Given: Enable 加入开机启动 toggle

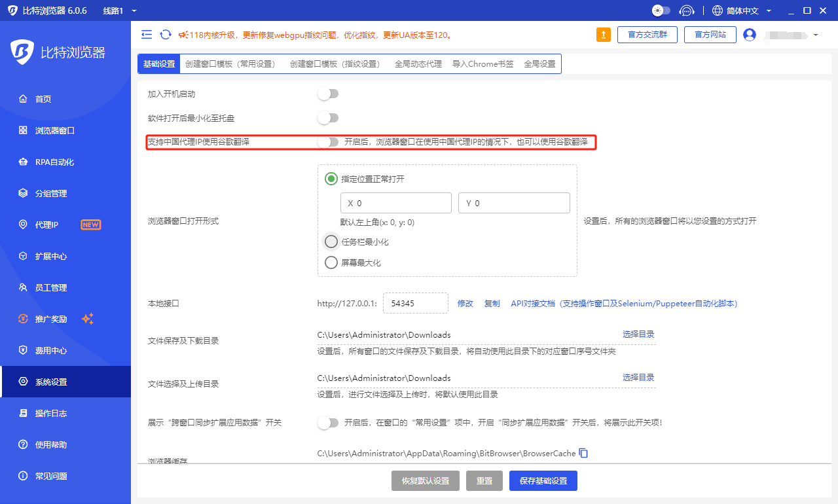Looking at the screenshot, I should pyautogui.click(x=327, y=94).
